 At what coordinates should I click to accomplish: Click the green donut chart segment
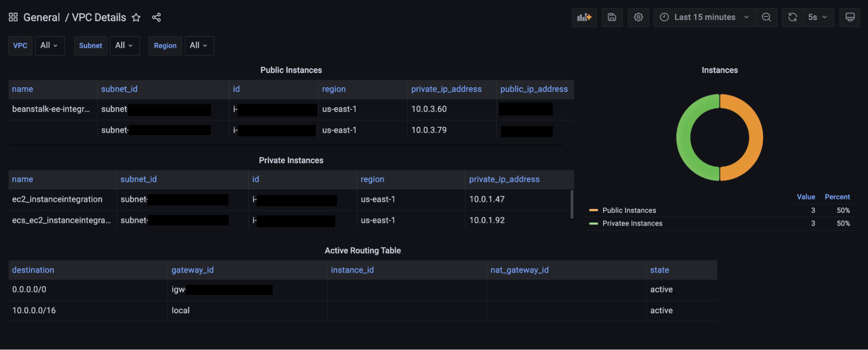pyautogui.click(x=683, y=137)
